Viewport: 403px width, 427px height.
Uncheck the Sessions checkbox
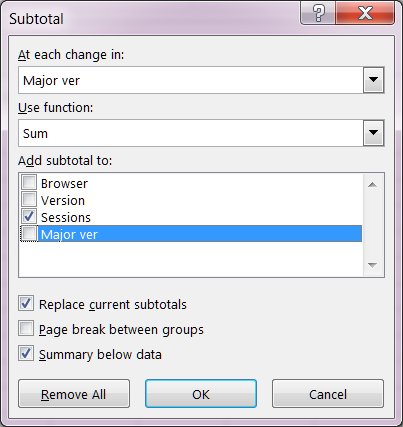29,216
